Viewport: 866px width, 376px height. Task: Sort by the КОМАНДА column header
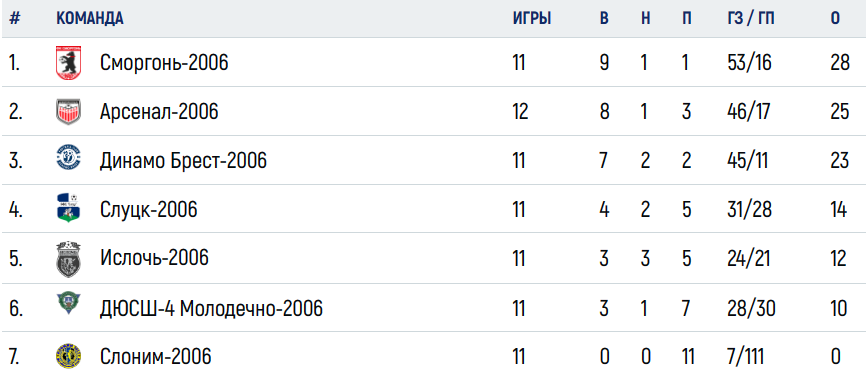point(90,18)
